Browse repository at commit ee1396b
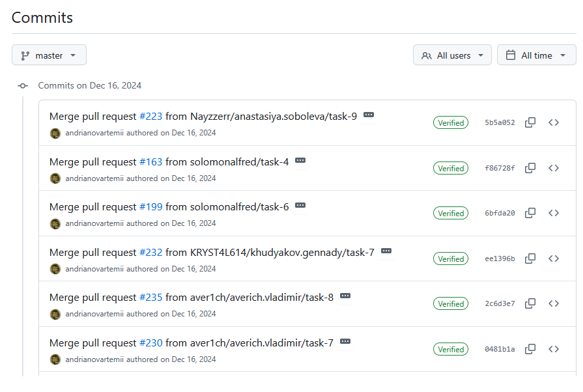Viewport: 583px width, 392px height. [x=554, y=259]
